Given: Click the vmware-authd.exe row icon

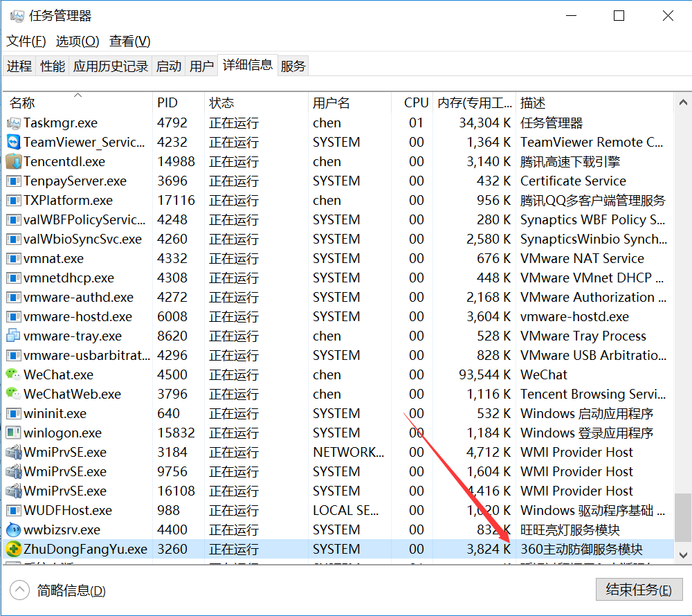Looking at the screenshot, I should pos(14,298).
